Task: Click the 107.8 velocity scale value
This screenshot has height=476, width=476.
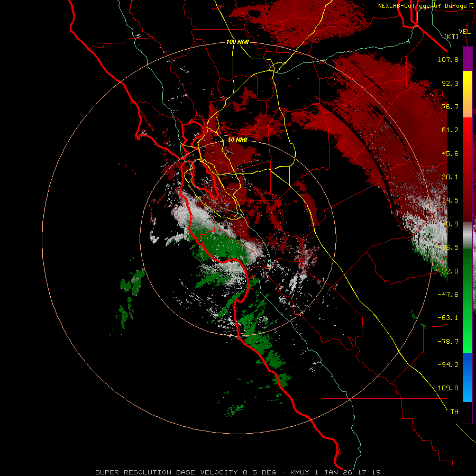Action: (448, 59)
